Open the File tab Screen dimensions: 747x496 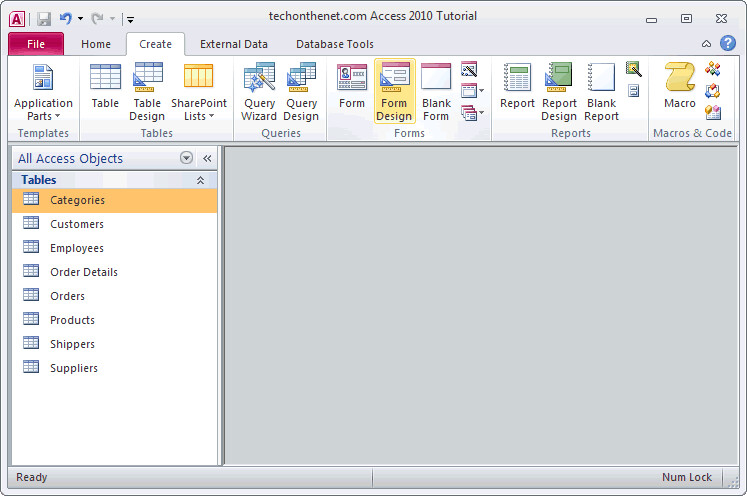[x=36, y=44]
